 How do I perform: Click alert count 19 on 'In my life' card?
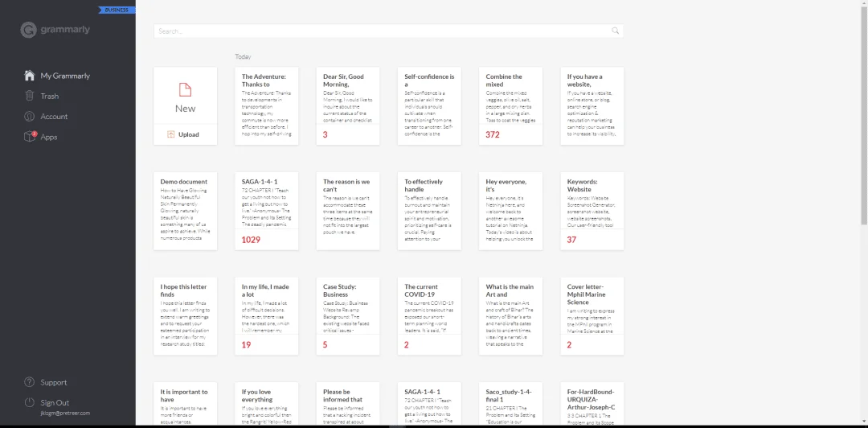tap(247, 345)
